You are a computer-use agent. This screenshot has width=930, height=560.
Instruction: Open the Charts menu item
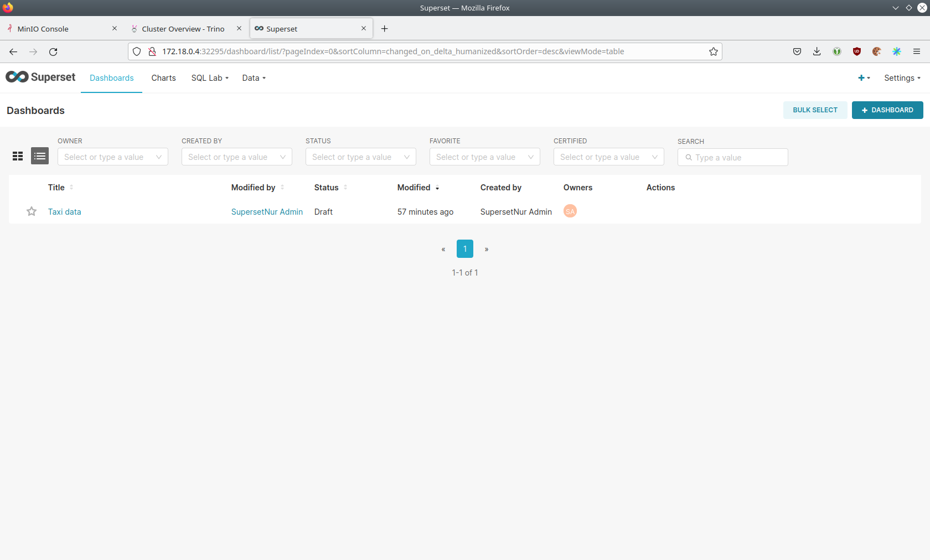[163, 78]
